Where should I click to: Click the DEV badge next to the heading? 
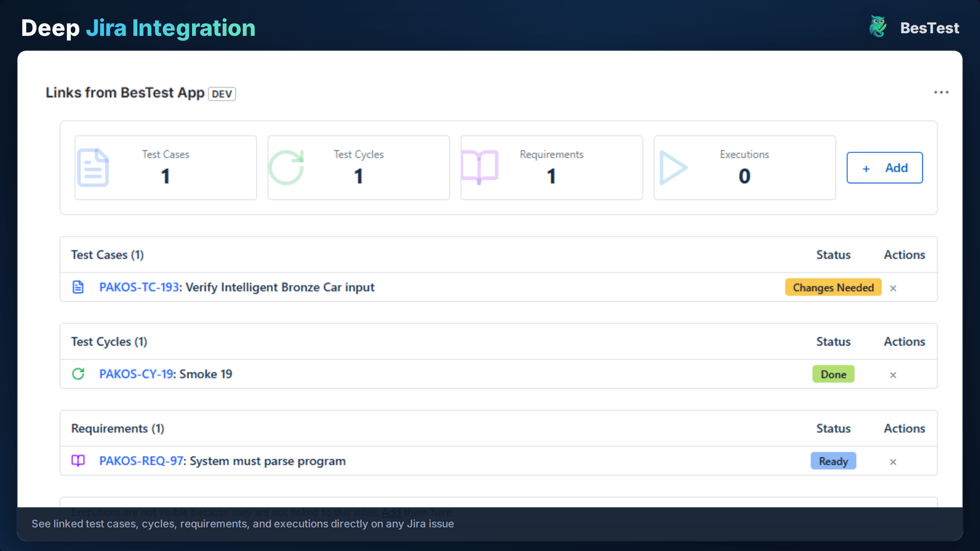tap(221, 94)
